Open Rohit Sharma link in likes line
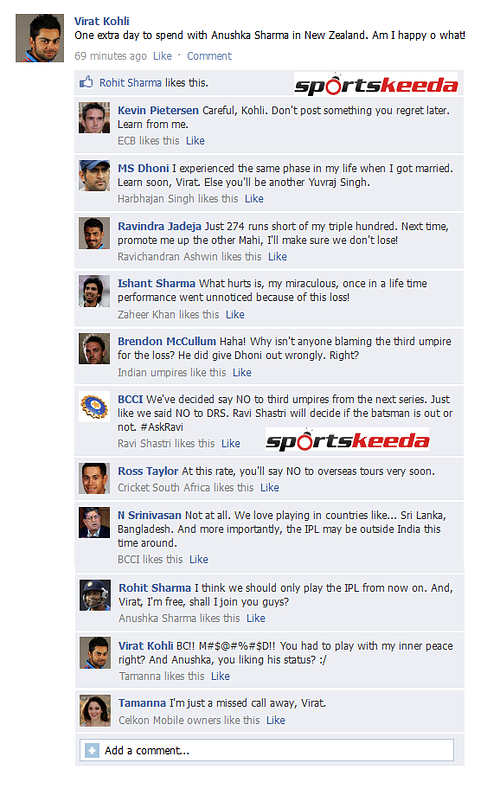Screen dimensions: 500x789 click(130, 83)
